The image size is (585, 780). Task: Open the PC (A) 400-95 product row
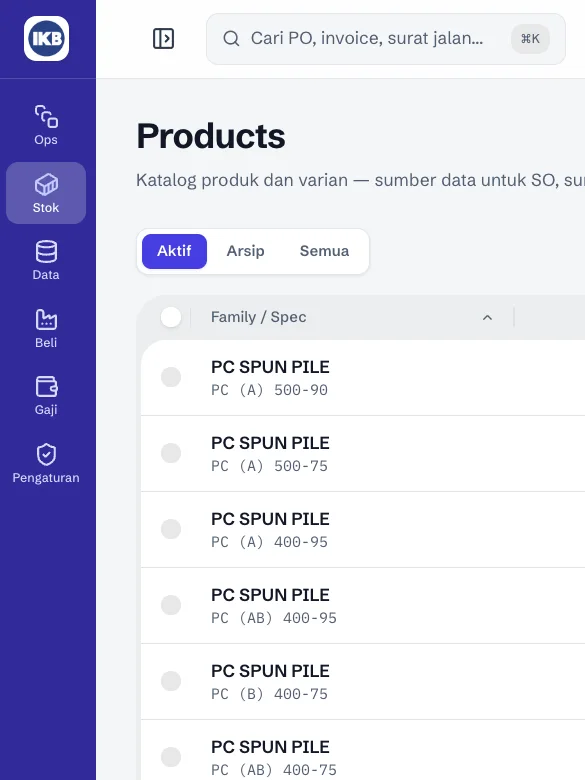pos(363,529)
